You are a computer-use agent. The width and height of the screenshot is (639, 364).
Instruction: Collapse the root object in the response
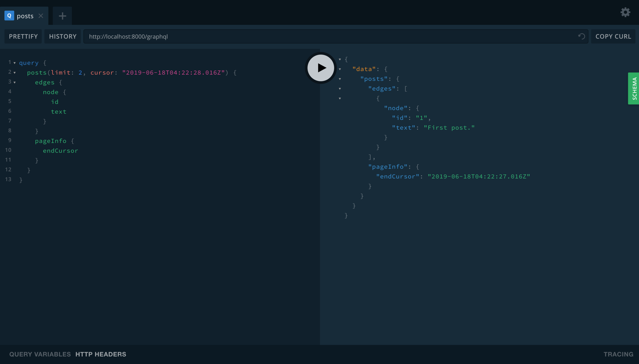click(x=340, y=59)
